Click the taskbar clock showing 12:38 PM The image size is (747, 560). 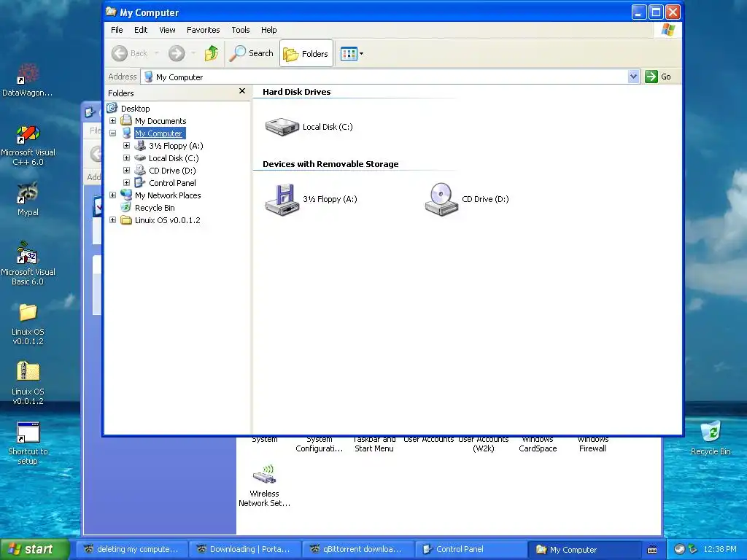point(720,549)
